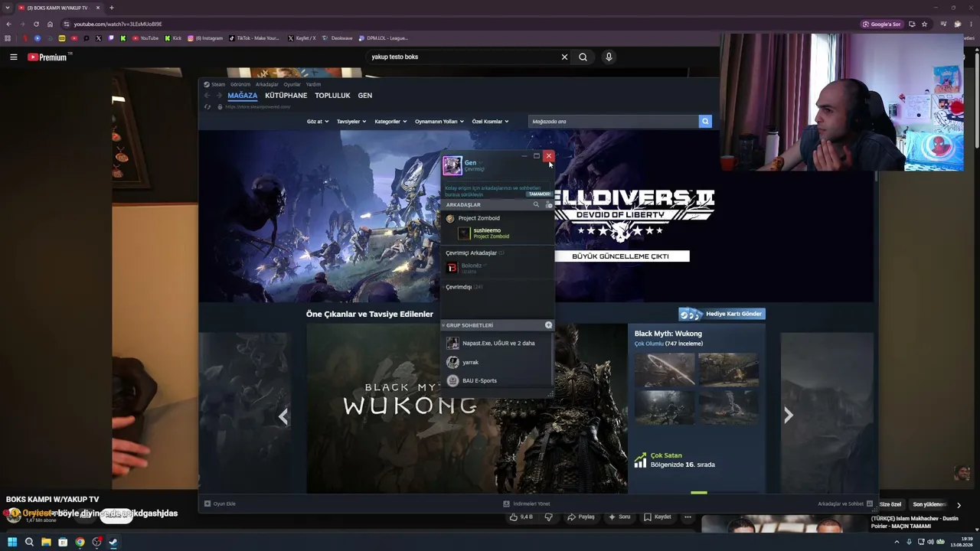This screenshot has width=980, height=551.
Task: Expand the Kategoriler dropdown
Action: tap(390, 122)
